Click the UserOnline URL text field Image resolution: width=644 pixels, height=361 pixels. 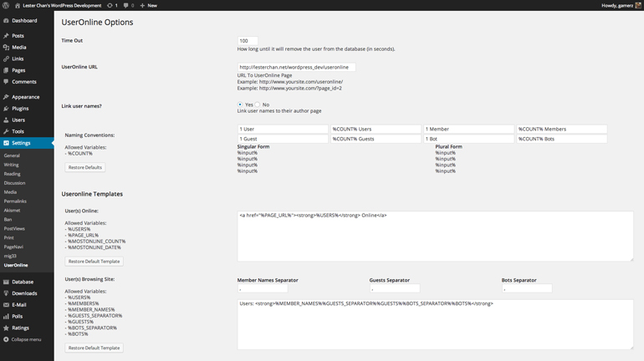click(x=296, y=67)
